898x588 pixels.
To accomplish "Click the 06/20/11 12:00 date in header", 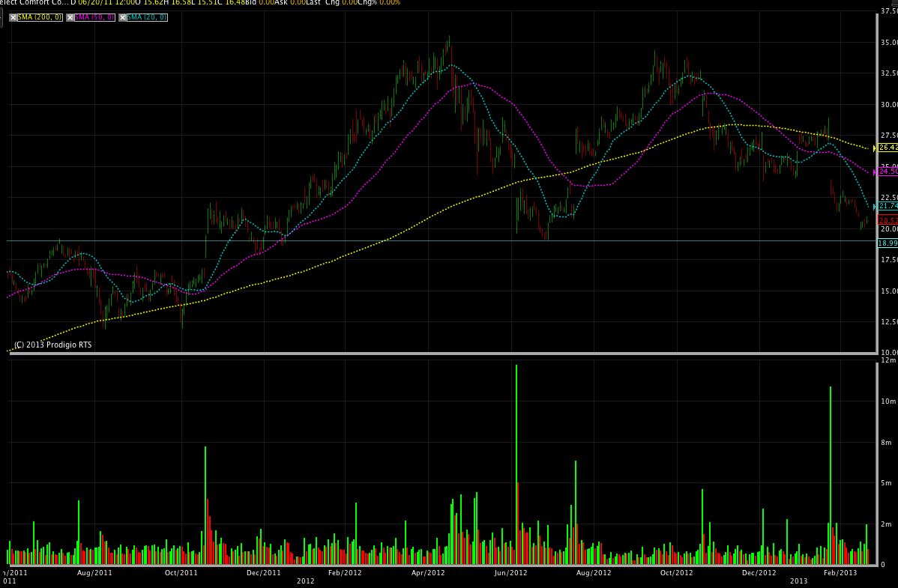I will (x=106, y=3).
